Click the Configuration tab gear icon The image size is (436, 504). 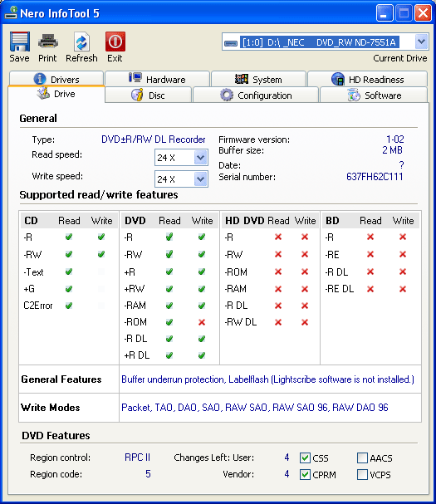(x=227, y=95)
